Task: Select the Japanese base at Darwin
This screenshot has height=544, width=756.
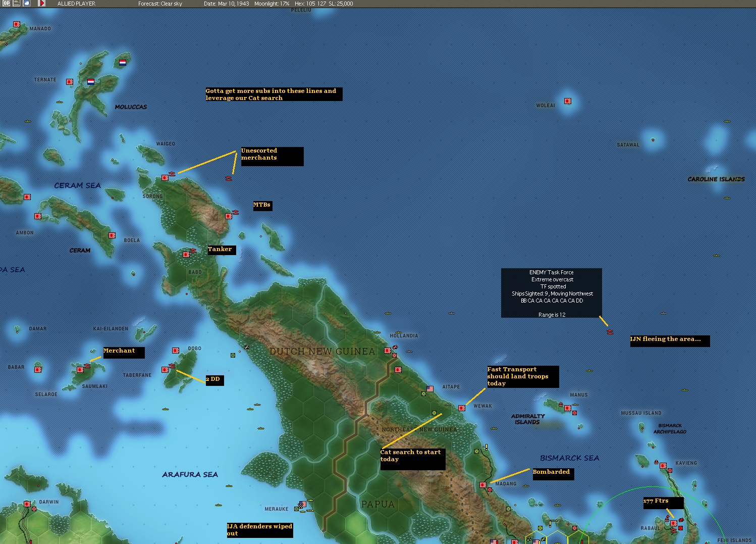Action: click(x=27, y=504)
